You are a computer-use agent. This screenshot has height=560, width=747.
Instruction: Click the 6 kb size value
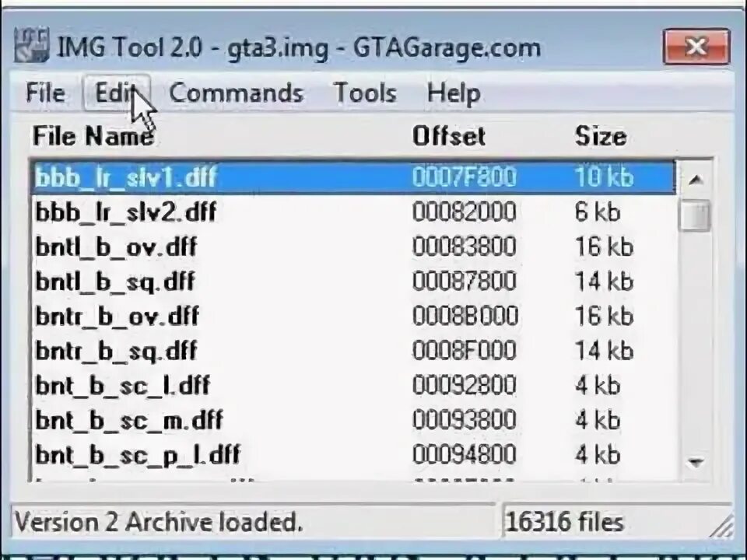[598, 212]
